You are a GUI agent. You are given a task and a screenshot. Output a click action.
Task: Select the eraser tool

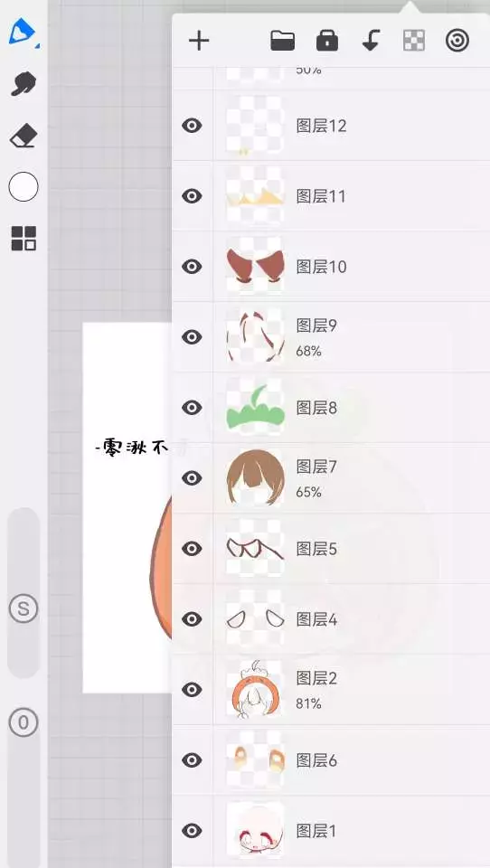point(24,136)
